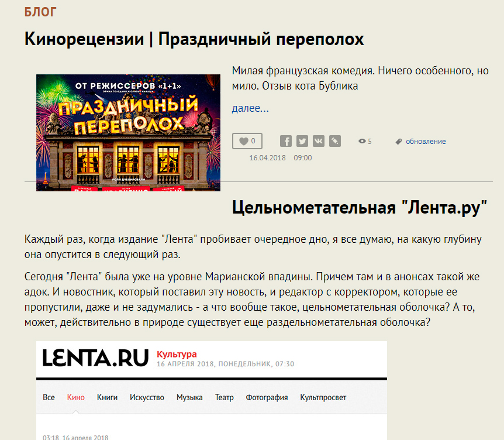Select the Культура section heading

click(177, 354)
